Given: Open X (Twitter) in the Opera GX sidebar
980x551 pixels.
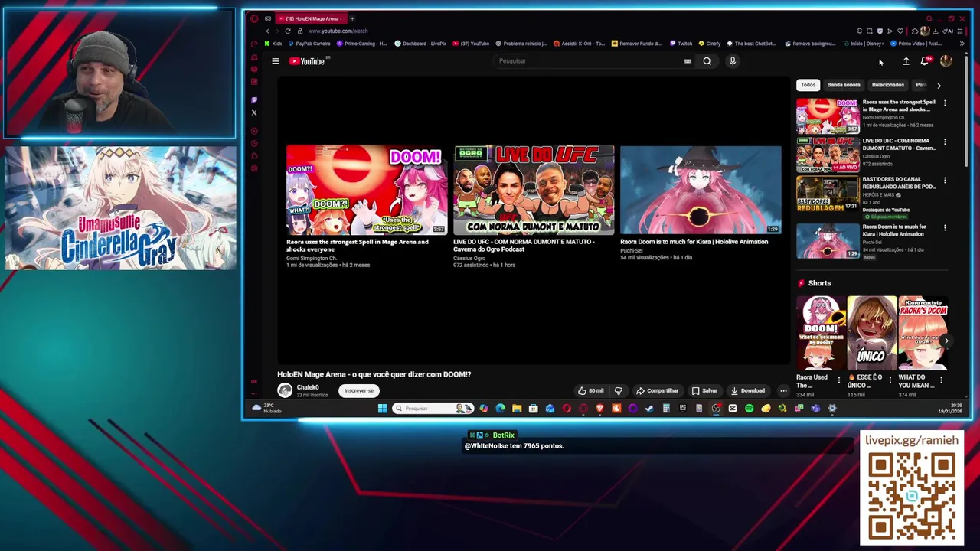Looking at the screenshot, I should click(254, 112).
